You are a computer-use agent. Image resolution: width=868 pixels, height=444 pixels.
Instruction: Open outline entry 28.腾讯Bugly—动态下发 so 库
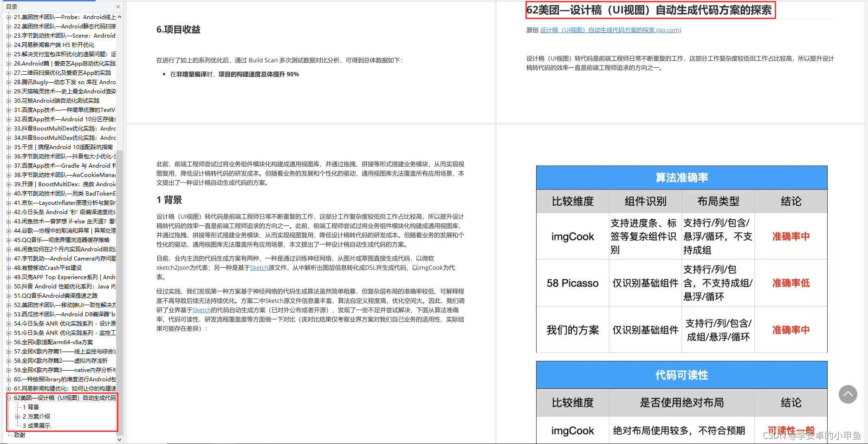(65, 82)
